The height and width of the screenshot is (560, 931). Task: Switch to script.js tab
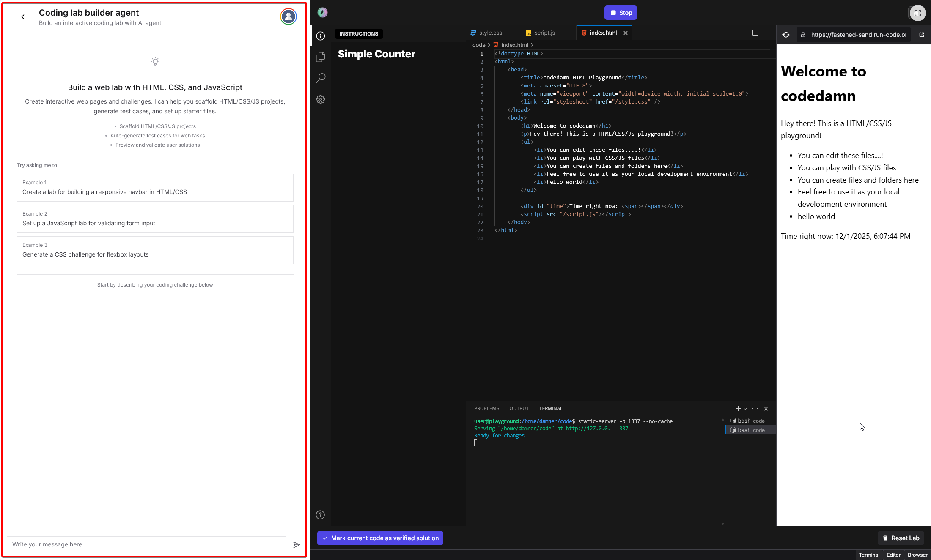[x=544, y=33]
